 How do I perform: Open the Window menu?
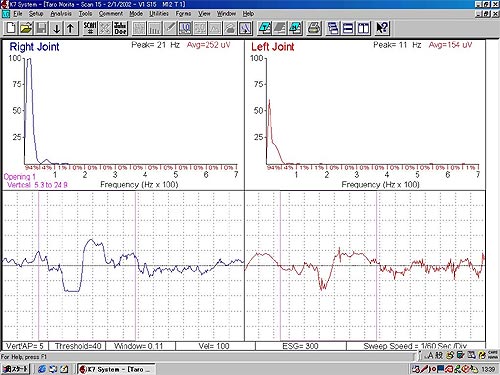point(226,14)
